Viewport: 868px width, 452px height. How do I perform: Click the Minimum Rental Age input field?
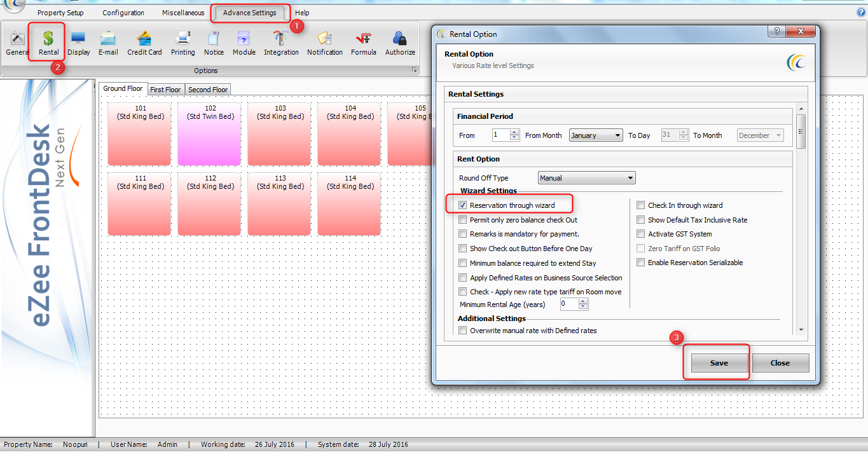(569, 305)
